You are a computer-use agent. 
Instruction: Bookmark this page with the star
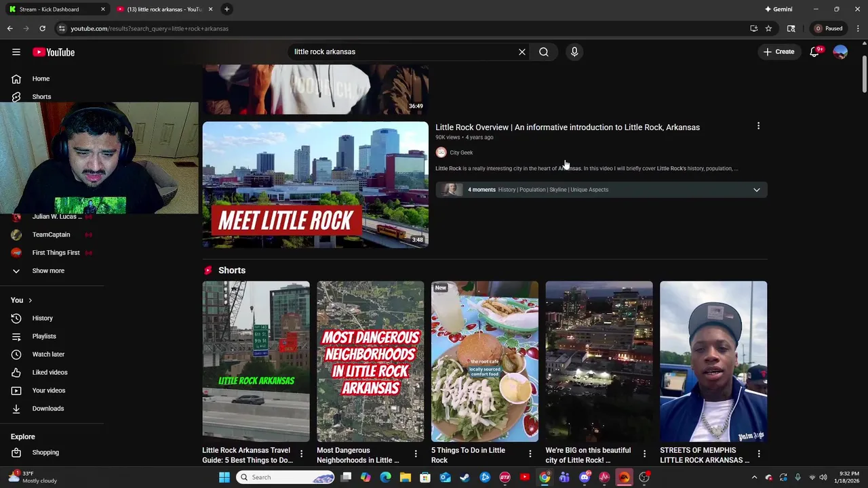click(x=768, y=28)
